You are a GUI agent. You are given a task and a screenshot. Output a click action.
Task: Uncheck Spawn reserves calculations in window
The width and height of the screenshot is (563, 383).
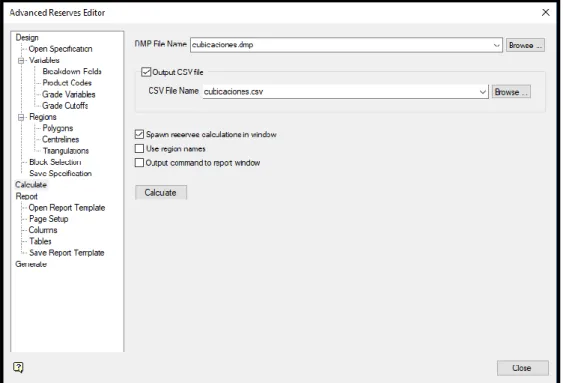coord(139,134)
